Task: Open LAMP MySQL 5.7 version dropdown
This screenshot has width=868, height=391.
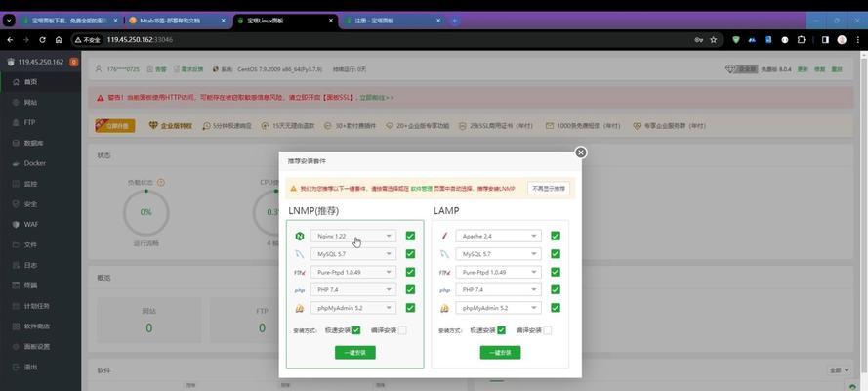Action: pyautogui.click(x=498, y=254)
